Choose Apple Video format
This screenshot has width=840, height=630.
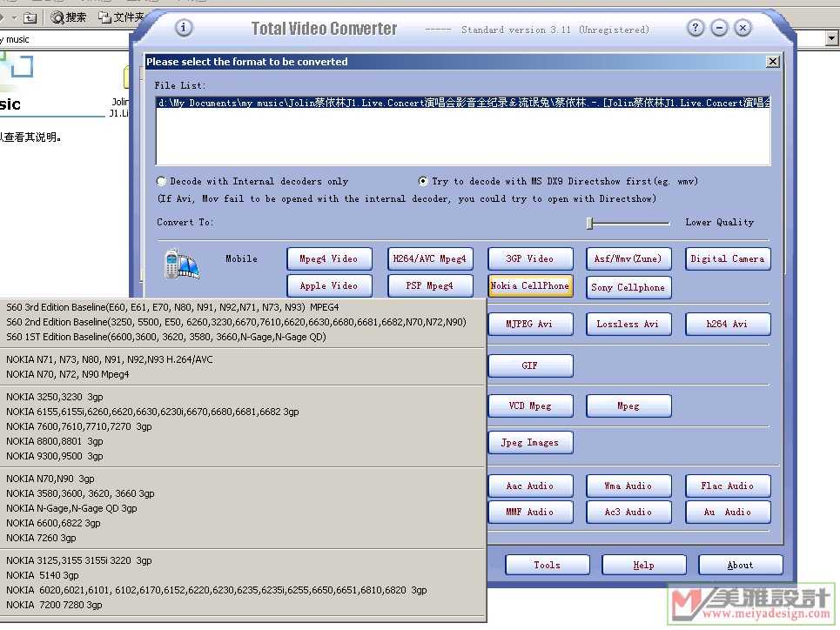coord(329,286)
